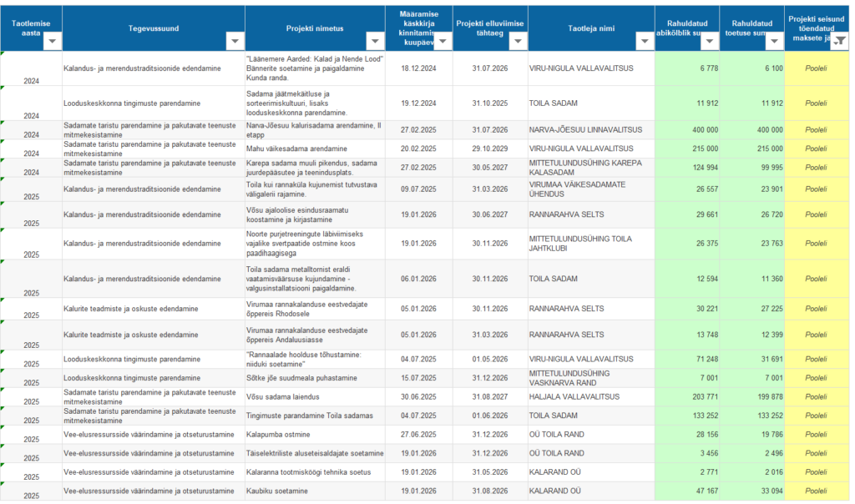
Task: Click the Rahuldatud abikõlblik summa filter arrow
Action: click(x=710, y=41)
